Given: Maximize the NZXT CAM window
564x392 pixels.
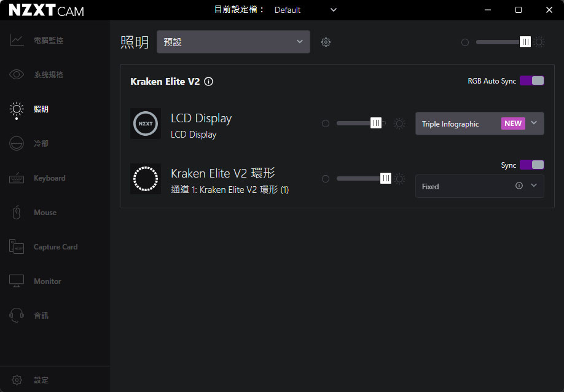Looking at the screenshot, I should tap(519, 10).
